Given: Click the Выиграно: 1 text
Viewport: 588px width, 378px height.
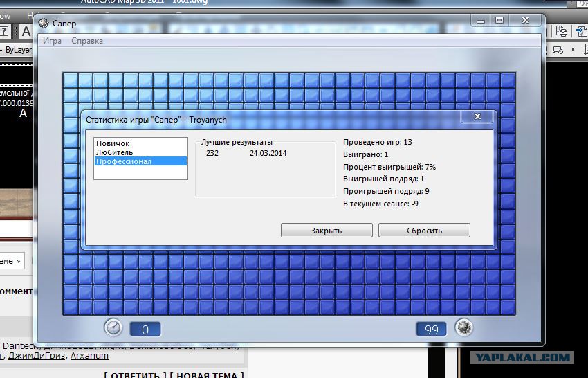Looking at the screenshot, I should tap(366, 154).
